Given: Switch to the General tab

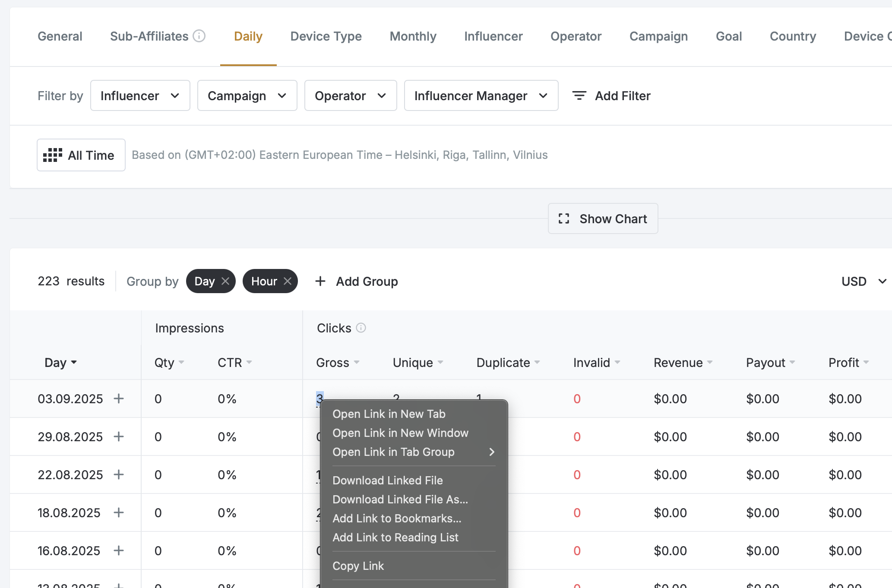Looking at the screenshot, I should tap(60, 36).
